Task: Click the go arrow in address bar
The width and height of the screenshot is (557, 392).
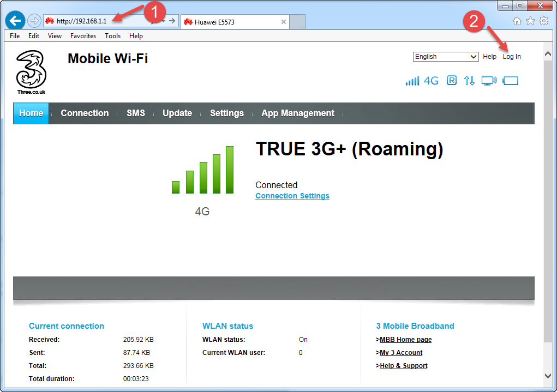Action: point(172,21)
